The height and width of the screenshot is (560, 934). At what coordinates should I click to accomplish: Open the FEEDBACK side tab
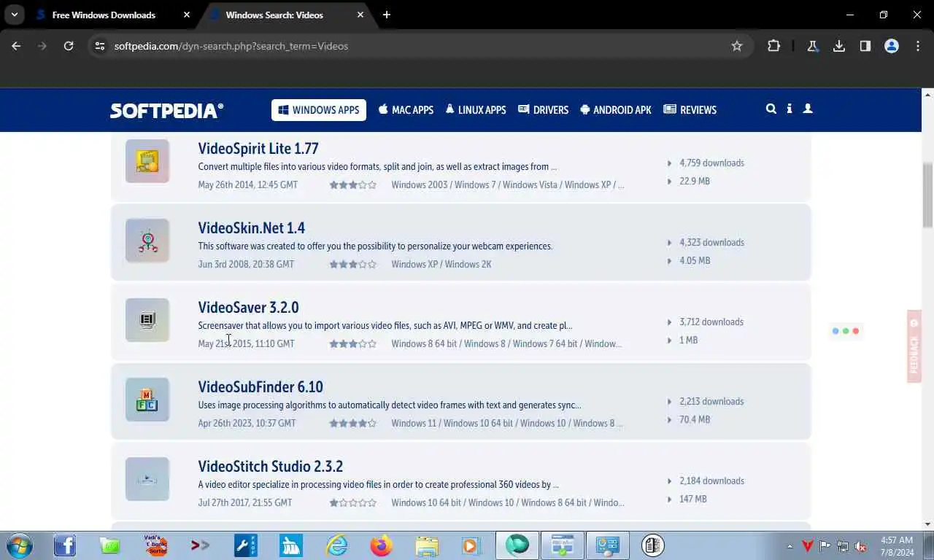click(x=914, y=346)
